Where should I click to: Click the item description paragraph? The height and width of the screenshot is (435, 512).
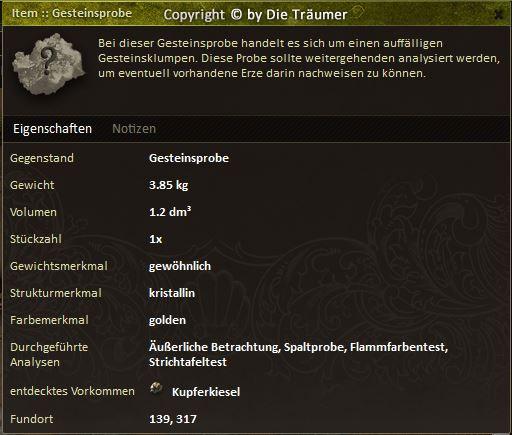299,58
